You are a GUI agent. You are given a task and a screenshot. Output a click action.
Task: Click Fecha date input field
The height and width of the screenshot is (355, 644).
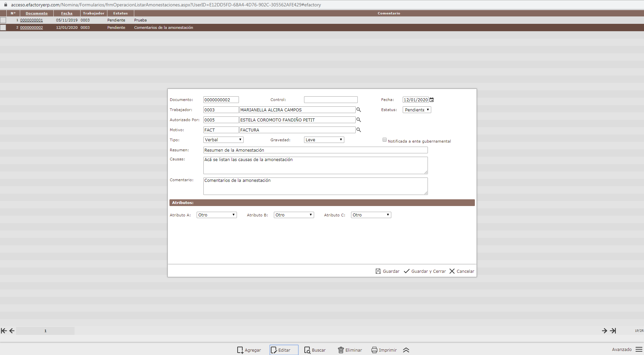(x=416, y=100)
